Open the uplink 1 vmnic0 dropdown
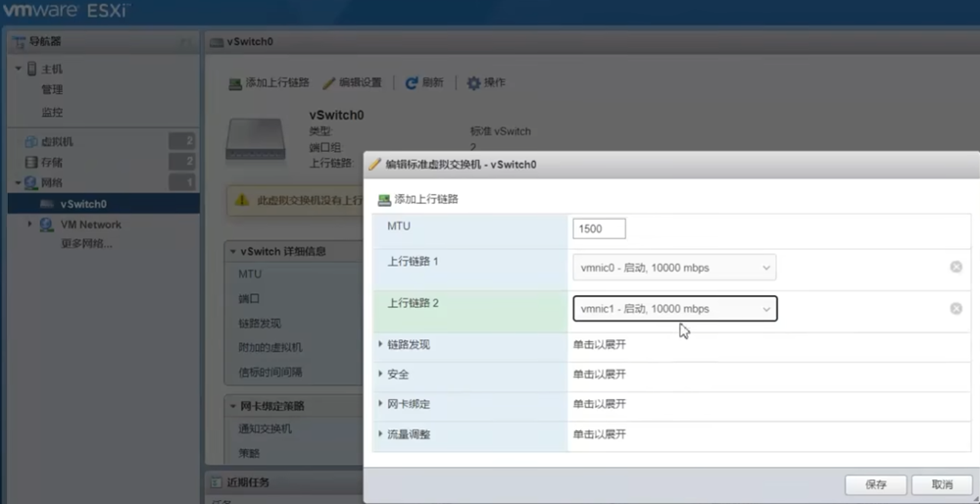980x504 pixels. (674, 267)
